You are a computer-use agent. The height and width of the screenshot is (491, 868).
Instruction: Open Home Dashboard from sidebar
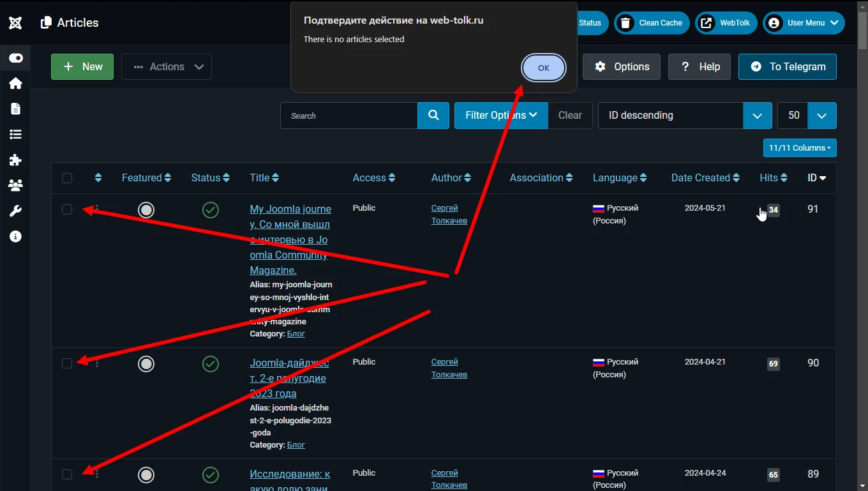[x=16, y=83]
